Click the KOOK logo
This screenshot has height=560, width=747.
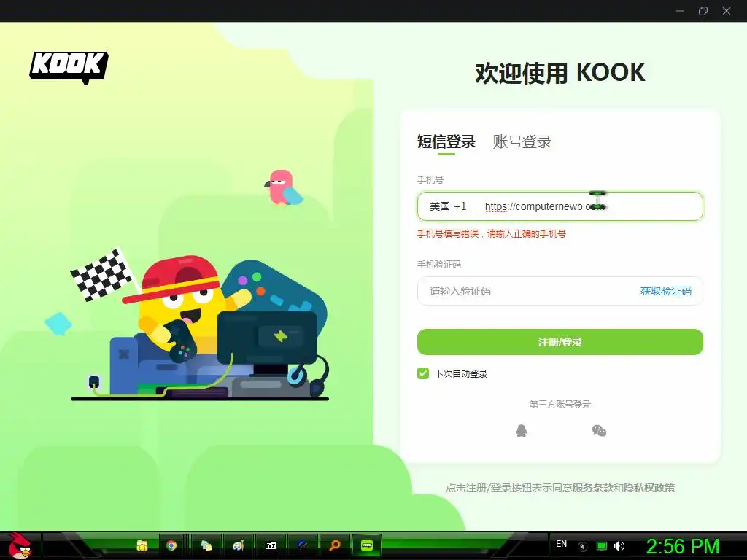coord(69,67)
